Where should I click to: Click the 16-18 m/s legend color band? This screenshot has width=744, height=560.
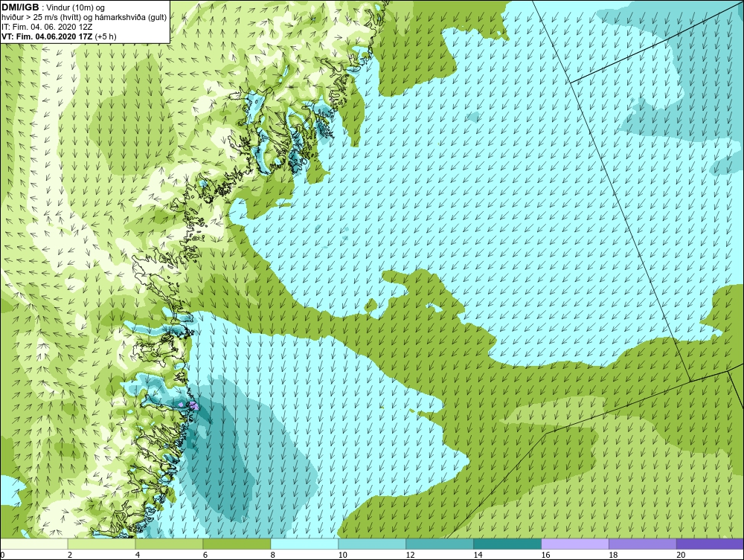point(575,544)
